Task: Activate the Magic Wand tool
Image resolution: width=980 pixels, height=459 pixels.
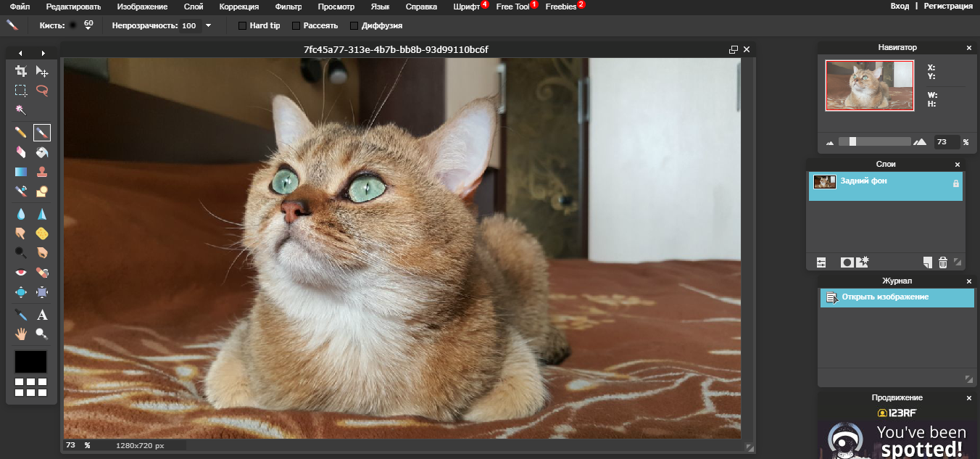Action: pyautogui.click(x=21, y=109)
